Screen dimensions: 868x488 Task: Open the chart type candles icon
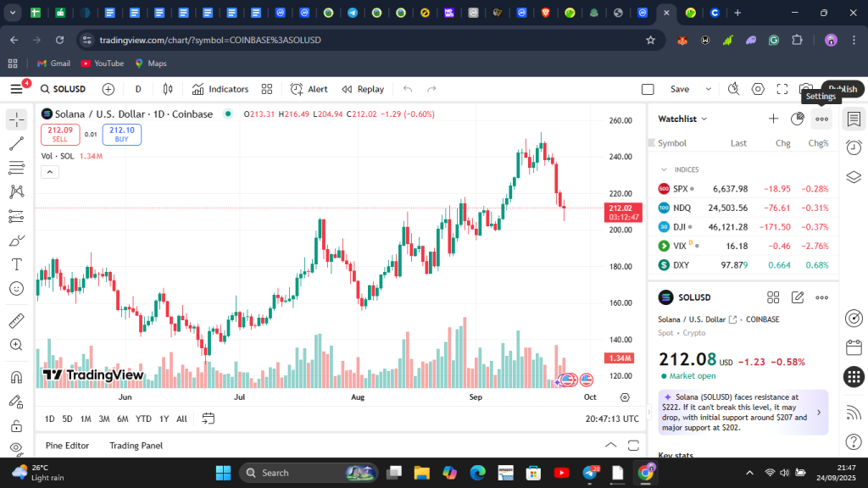168,89
